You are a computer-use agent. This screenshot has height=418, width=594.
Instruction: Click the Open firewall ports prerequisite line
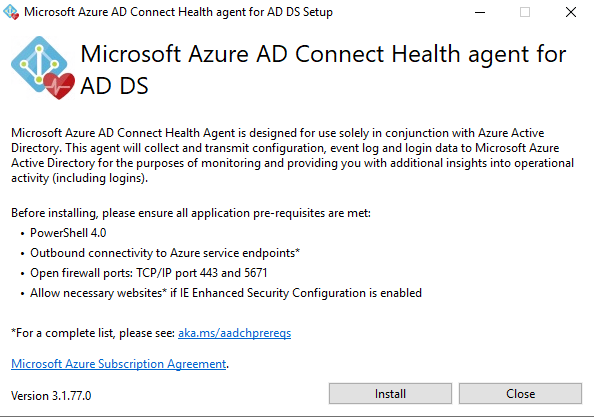click(x=149, y=273)
